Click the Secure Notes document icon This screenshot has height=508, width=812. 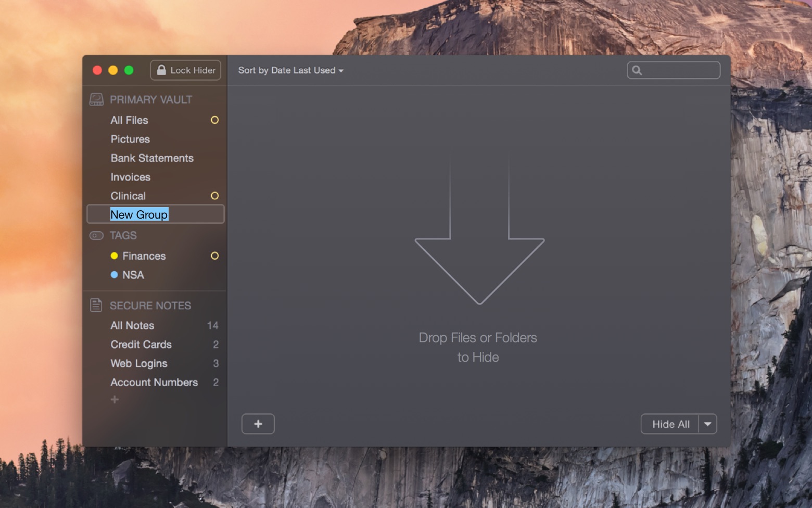coord(96,305)
